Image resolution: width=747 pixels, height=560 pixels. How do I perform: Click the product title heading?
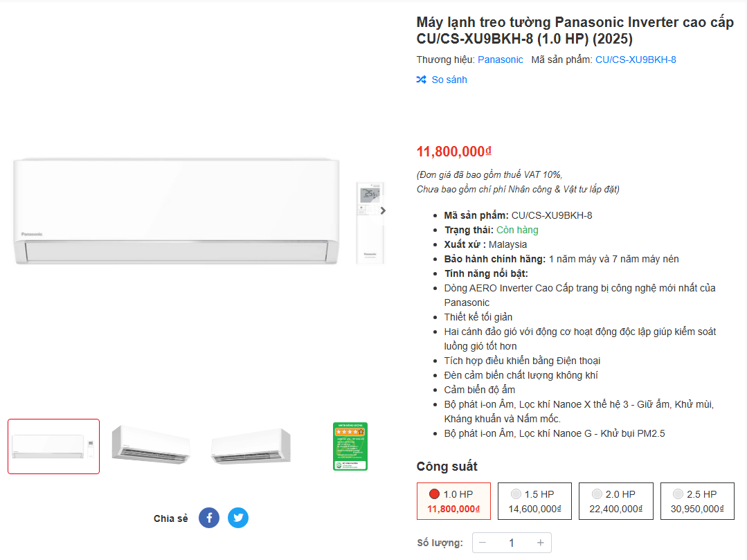(x=575, y=31)
